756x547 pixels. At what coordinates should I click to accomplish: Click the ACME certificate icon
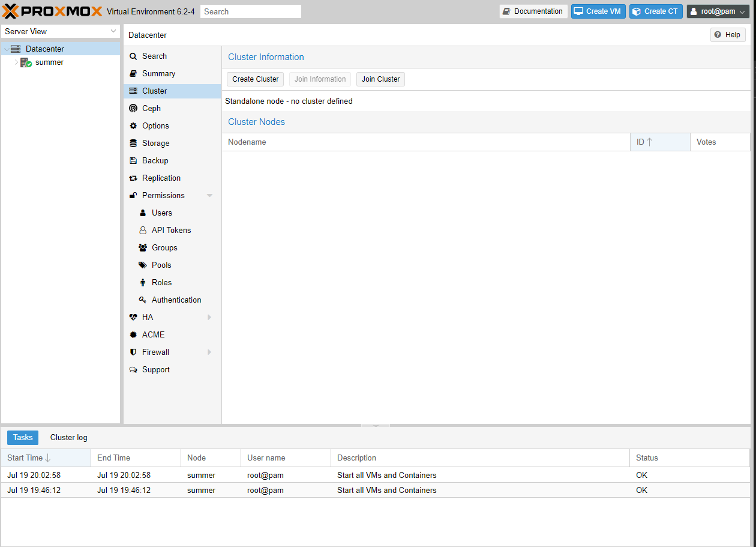(133, 335)
